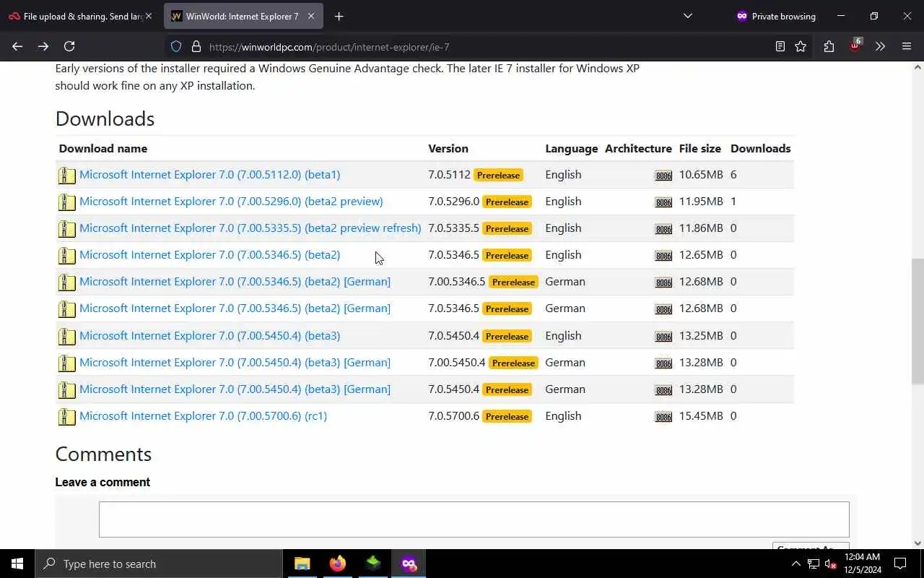
Task: Click the 10.65MB file size cell
Action: coord(701,174)
